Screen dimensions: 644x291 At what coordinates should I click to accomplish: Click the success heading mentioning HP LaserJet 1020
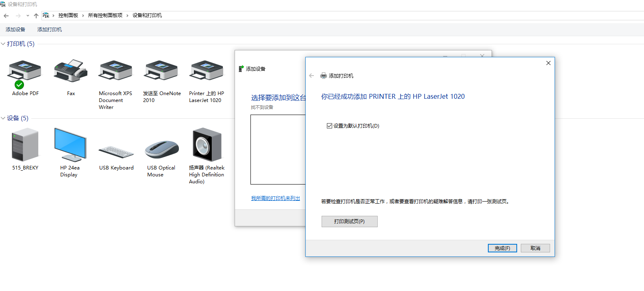(393, 97)
